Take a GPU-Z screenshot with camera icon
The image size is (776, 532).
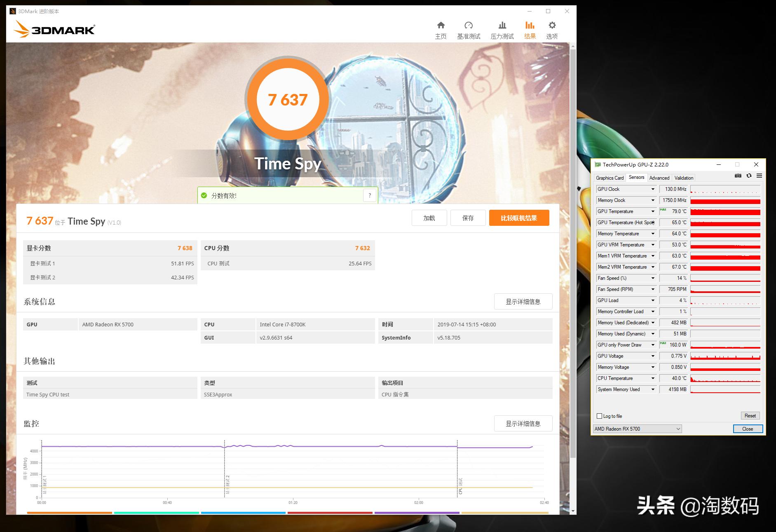pyautogui.click(x=738, y=176)
